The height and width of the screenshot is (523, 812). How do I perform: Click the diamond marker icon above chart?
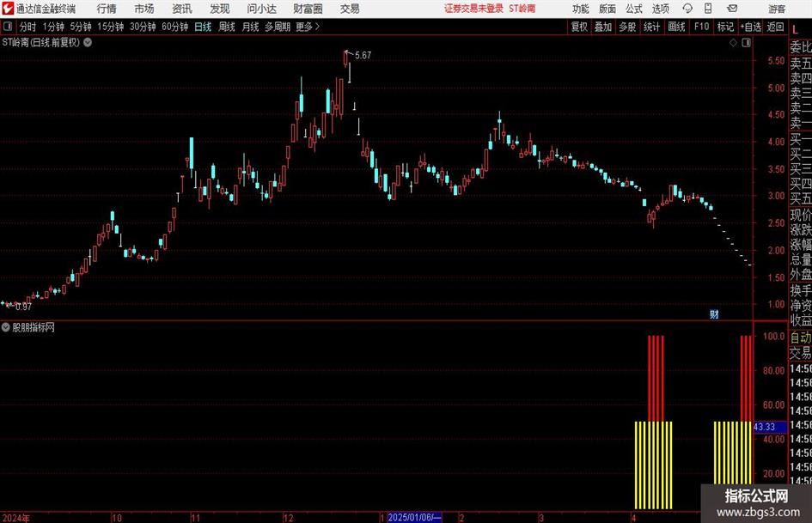click(x=733, y=43)
